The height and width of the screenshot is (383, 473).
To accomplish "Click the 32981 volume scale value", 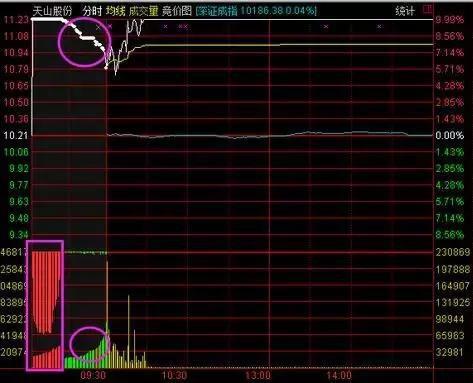I will 450,352.
